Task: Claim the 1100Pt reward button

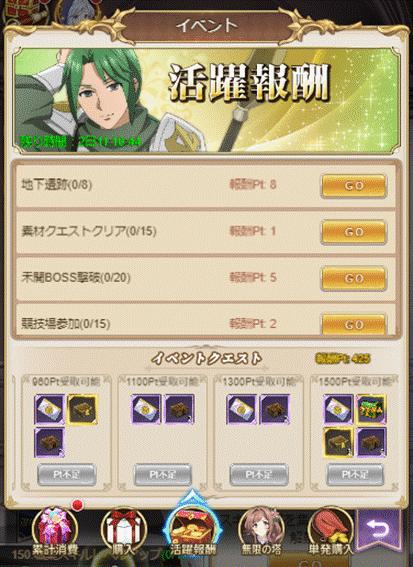Action: (163, 474)
